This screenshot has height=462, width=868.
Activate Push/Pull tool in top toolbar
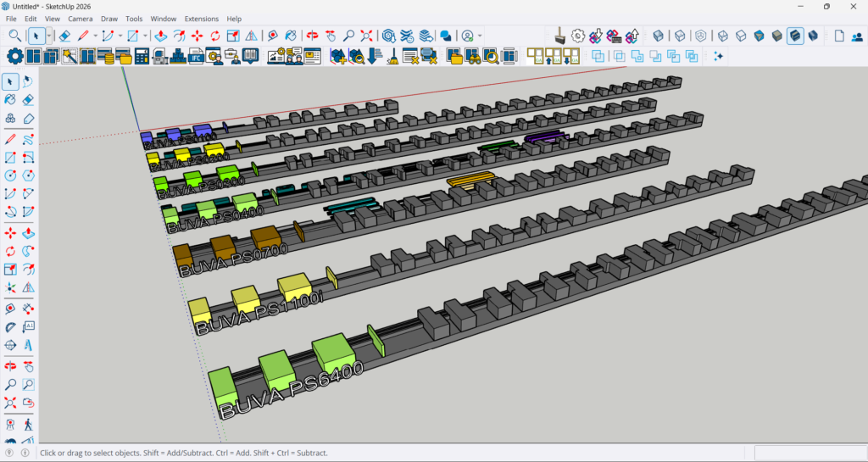coord(161,36)
